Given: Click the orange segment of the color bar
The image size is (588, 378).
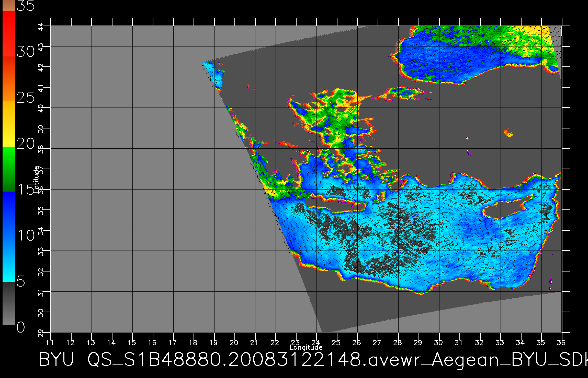Looking at the screenshot, I should tap(9, 79).
